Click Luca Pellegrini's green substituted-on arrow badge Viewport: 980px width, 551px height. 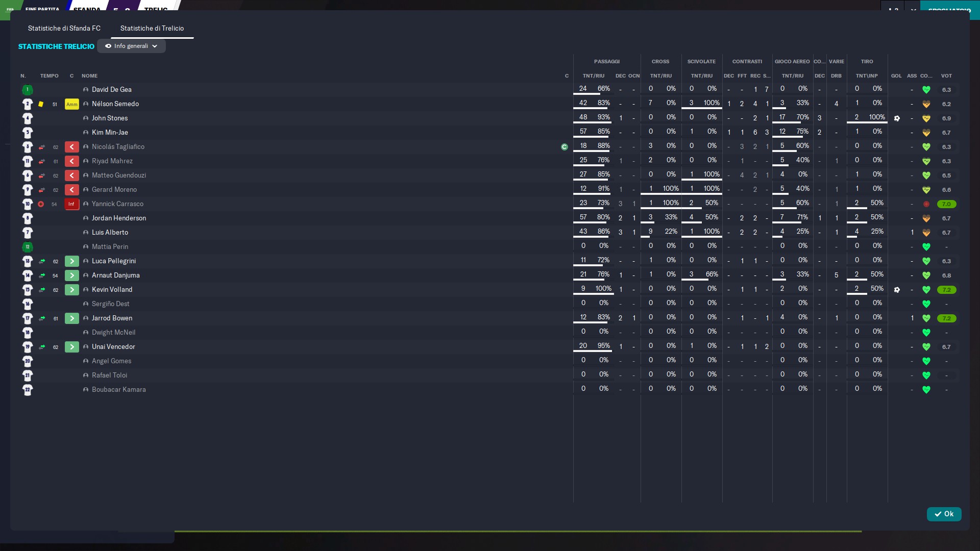click(x=72, y=261)
